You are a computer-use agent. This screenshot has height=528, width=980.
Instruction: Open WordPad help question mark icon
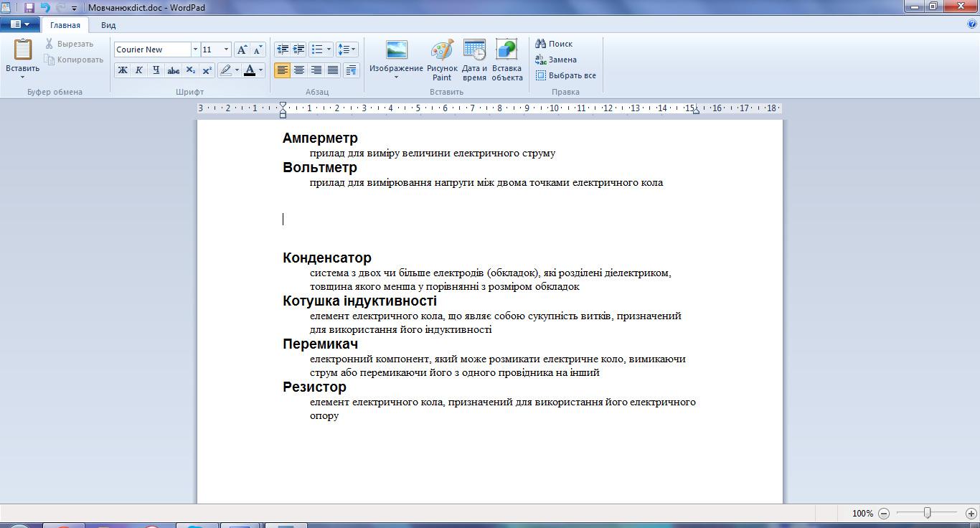tap(972, 24)
